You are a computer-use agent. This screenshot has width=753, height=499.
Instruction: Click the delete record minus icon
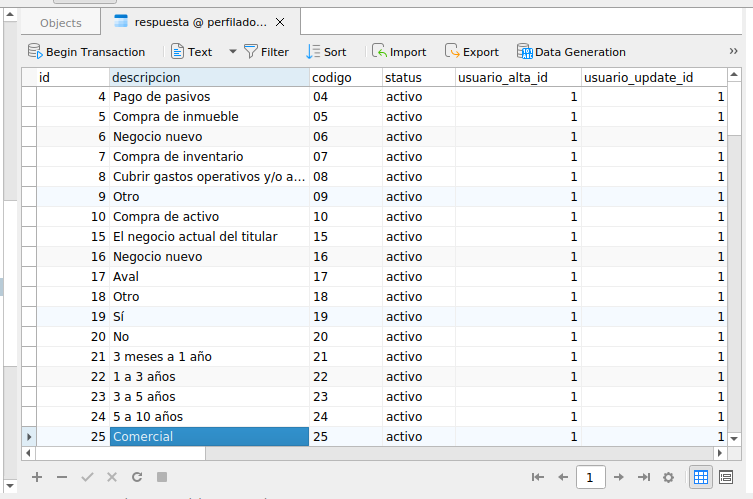pyautogui.click(x=62, y=477)
